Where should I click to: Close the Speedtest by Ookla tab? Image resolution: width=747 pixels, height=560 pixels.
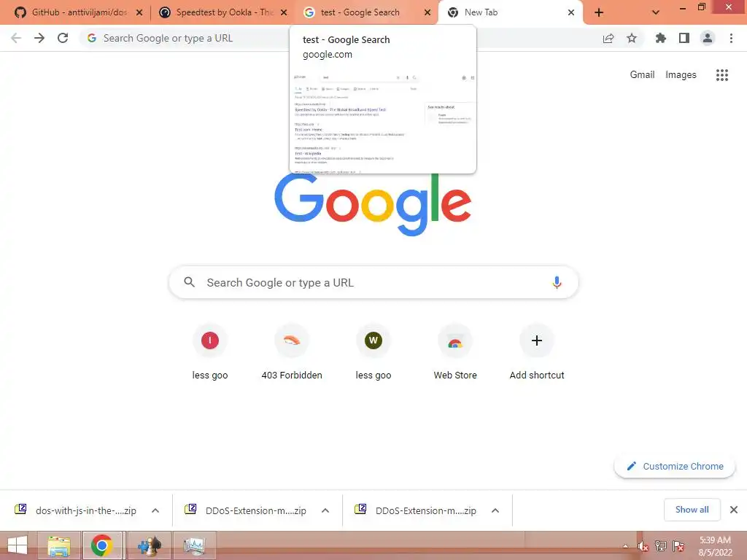[284, 13]
